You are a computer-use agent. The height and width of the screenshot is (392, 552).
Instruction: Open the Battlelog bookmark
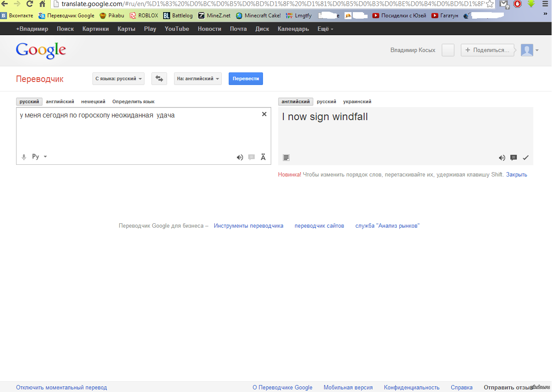[178, 16]
